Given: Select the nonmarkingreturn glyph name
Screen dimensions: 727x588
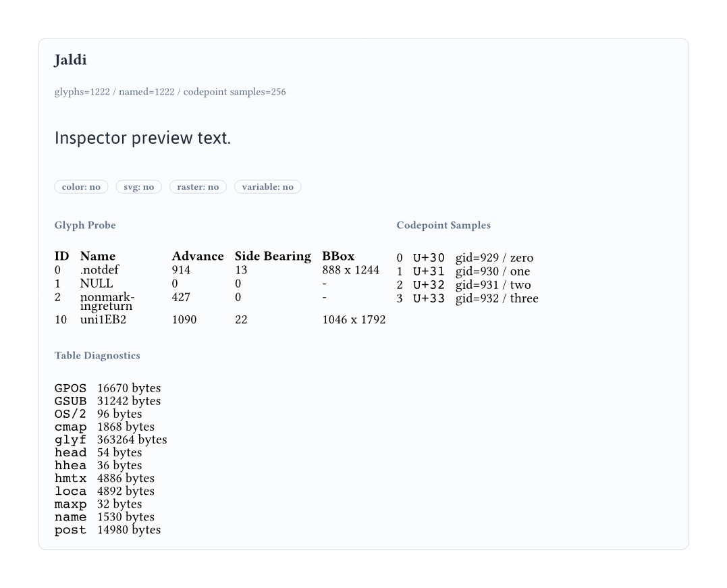Looking at the screenshot, I should tap(107, 301).
